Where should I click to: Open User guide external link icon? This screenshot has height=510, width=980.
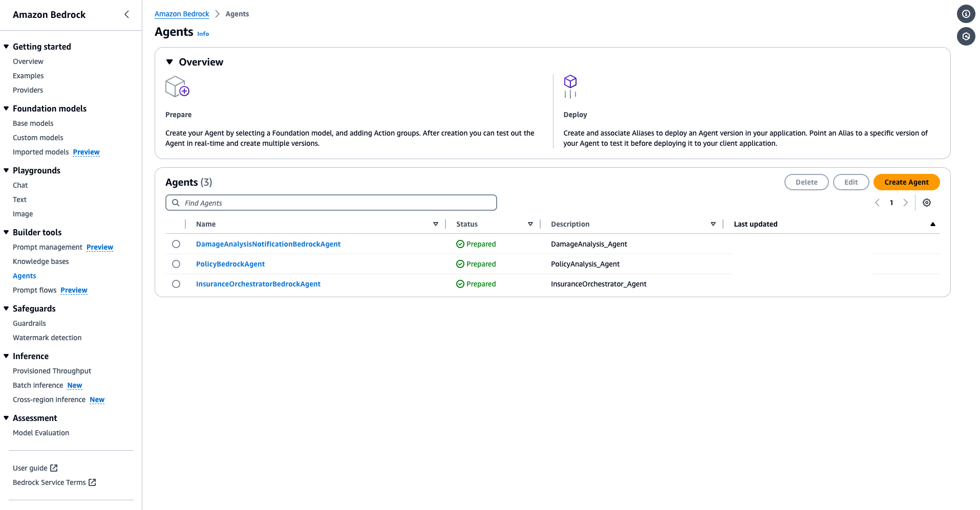[x=54, y=468]
